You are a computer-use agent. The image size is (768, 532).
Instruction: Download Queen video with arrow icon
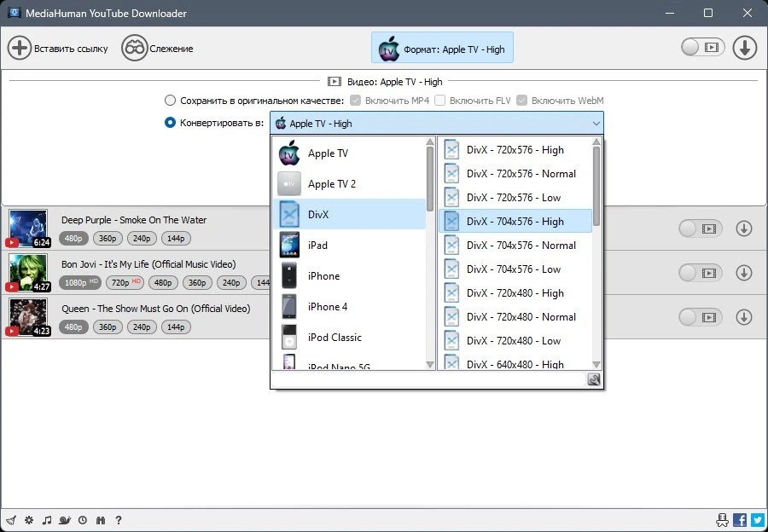point(743,317)
